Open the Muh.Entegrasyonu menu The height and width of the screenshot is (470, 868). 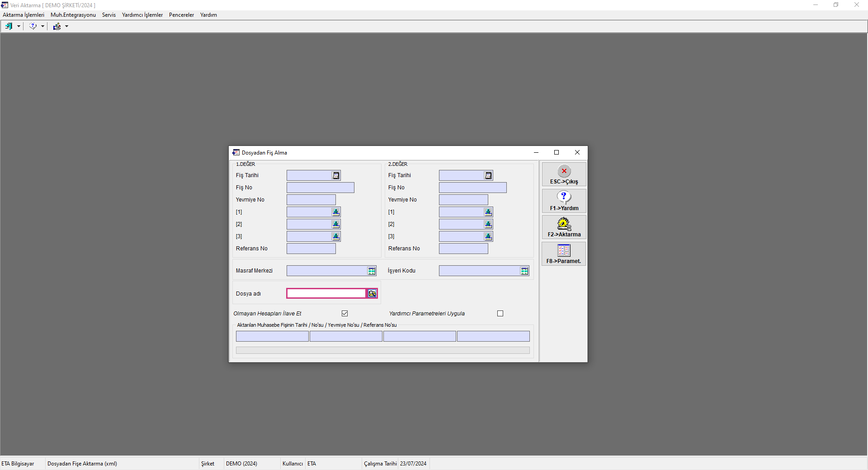coord(73,15)
